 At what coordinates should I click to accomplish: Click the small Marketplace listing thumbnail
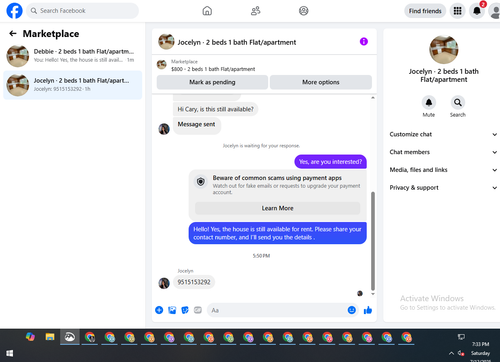(162, 65)
